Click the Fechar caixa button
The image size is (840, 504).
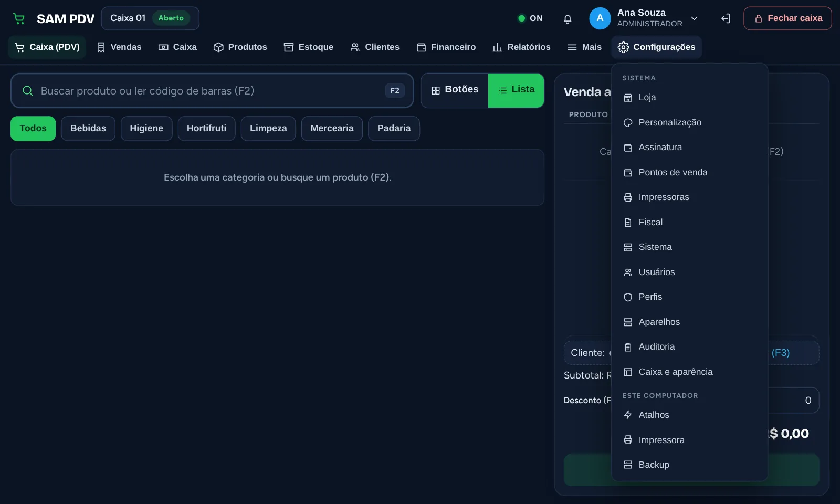tap(787, 18)
